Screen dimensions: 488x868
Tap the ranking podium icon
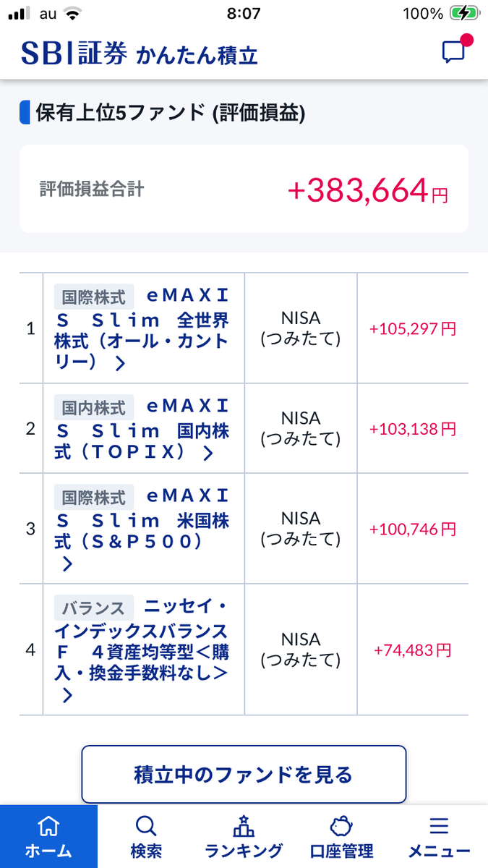click(244, 825)
